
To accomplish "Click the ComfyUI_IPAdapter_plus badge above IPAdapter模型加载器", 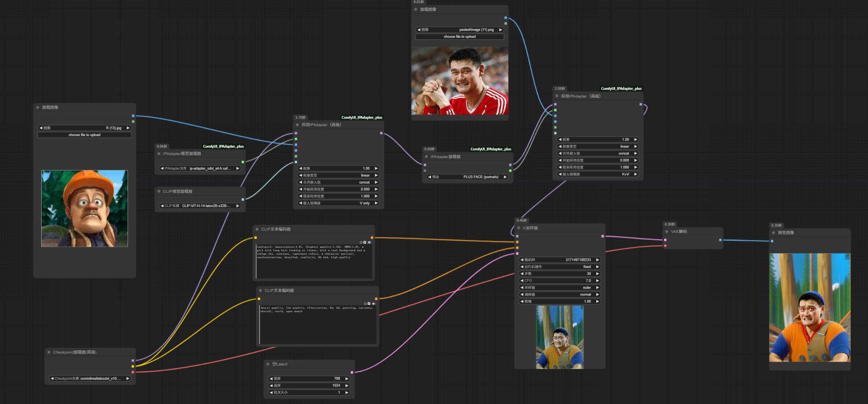I will point(223,147).
